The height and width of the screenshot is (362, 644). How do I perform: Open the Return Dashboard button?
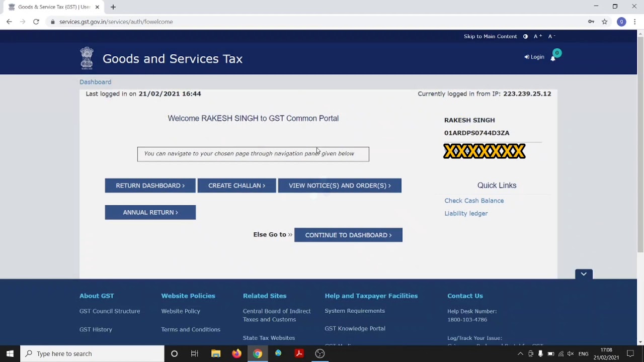(x=150, y=186)
